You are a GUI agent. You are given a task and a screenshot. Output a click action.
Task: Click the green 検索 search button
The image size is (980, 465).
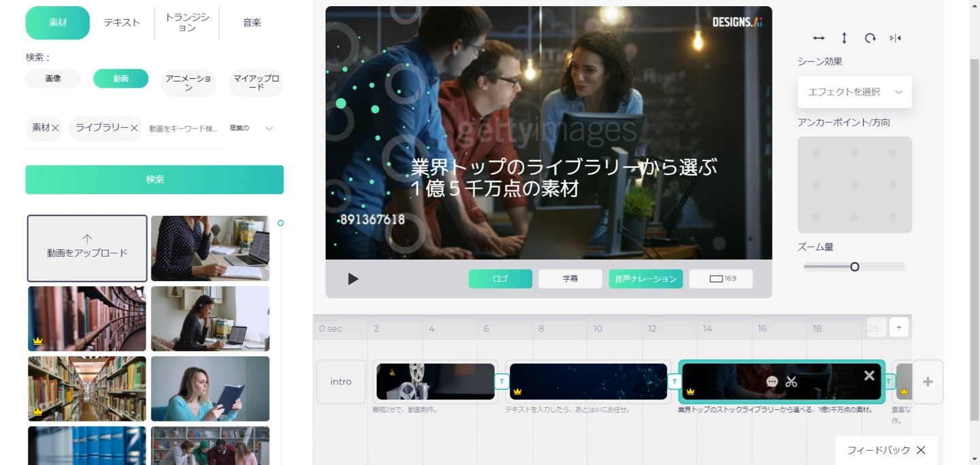tap(154, 180)
